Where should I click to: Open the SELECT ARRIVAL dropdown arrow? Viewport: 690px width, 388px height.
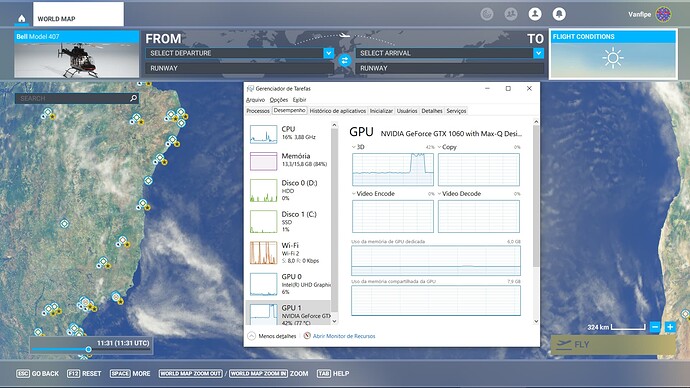tap(538, 53)
